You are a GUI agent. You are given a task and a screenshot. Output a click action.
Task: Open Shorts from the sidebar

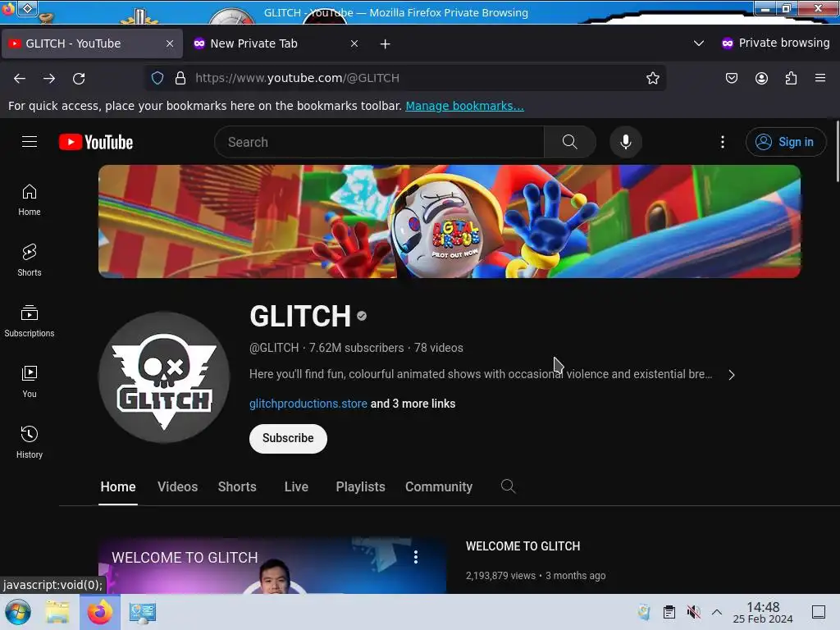pos(30,260)
